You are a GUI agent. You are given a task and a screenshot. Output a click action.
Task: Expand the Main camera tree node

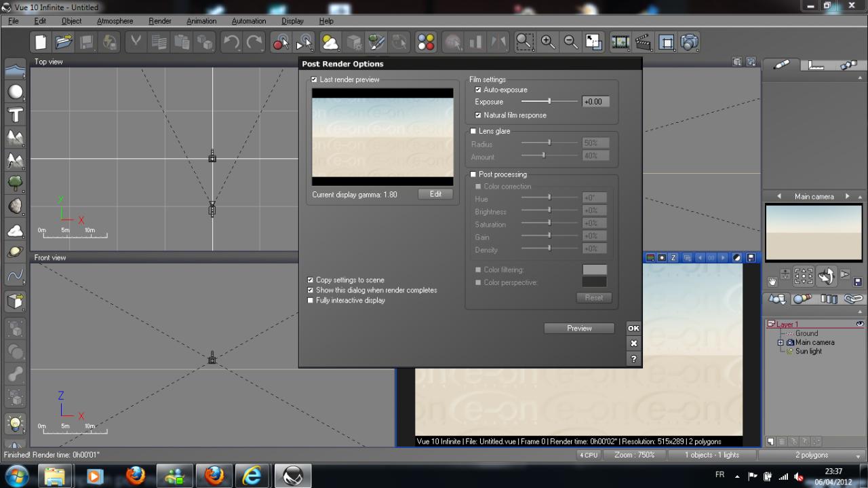click(781, 343)
